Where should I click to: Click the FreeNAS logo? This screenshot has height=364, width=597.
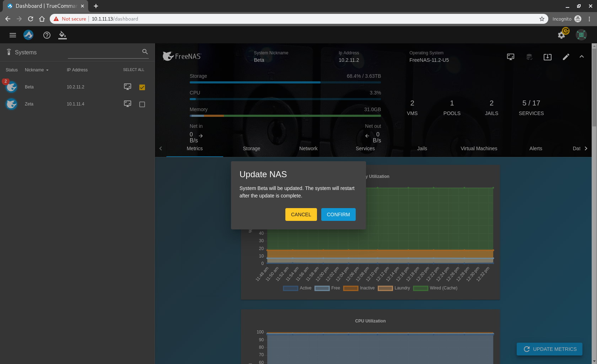182,56
